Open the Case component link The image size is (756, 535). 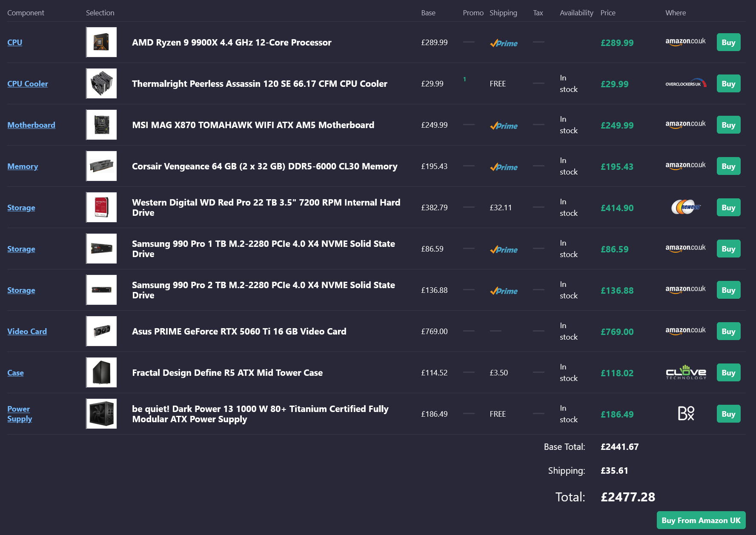pos(15,373)
